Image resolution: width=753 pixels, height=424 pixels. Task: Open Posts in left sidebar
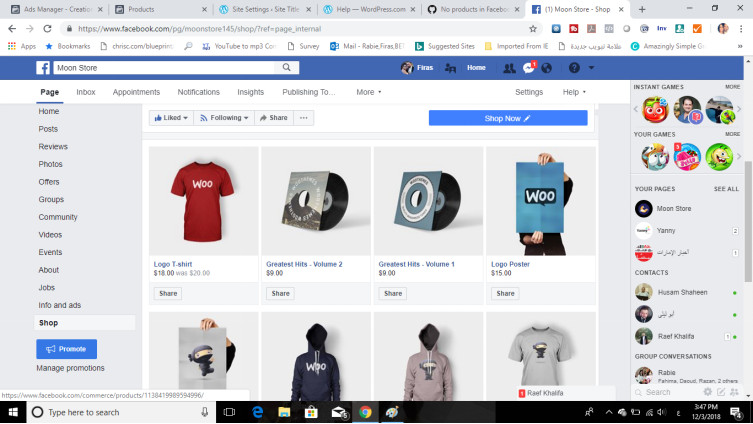point(48,129)
